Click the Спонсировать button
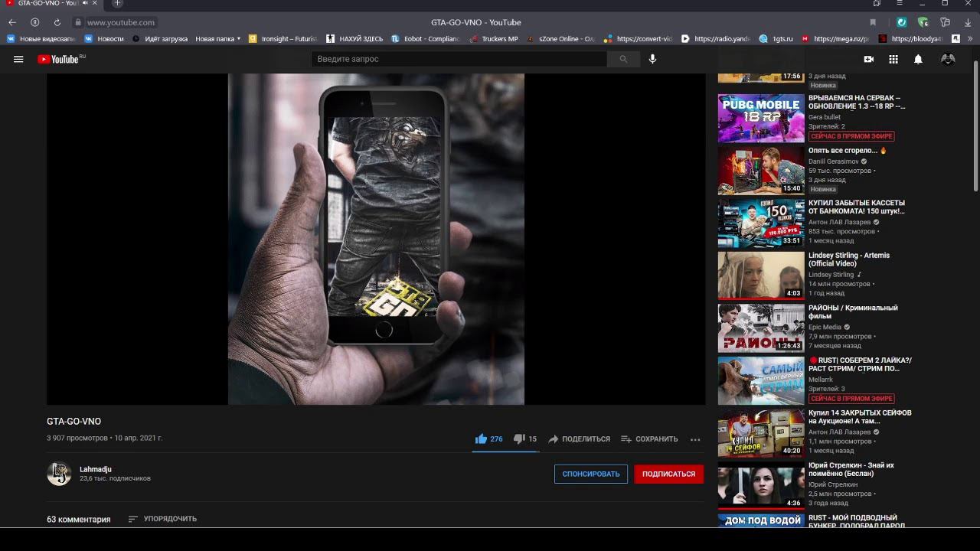Image resolution: width=980 pixels, height=551 pixels. coord(591,474)
